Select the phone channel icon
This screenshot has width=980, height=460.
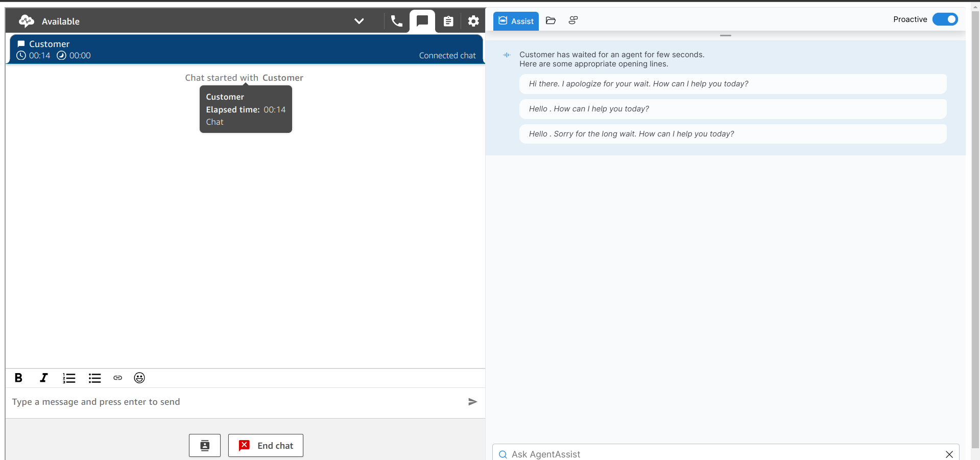click(396, 21)
